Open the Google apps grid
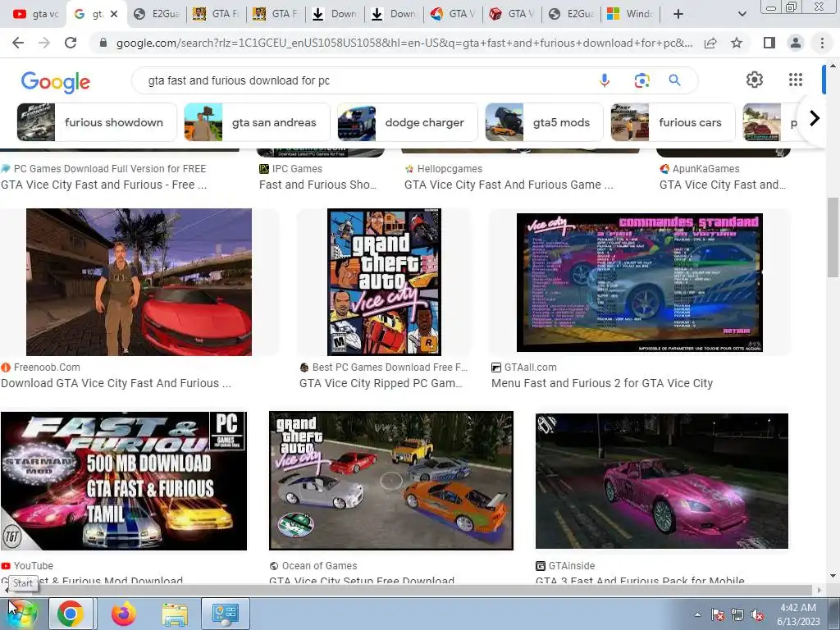The image size is (840, 630). point(796,80)
